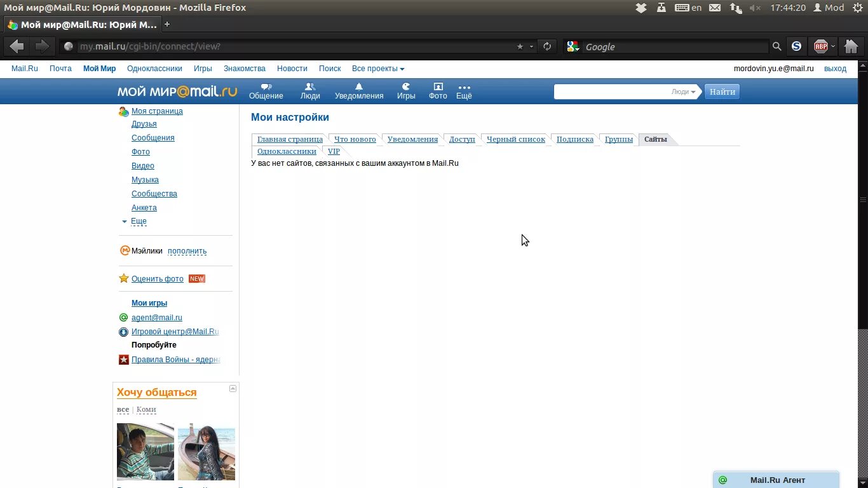Image resolution: width=868 pixels, height=488 pixels.
Task: Click the people search input field
Action: coord(612,91)
